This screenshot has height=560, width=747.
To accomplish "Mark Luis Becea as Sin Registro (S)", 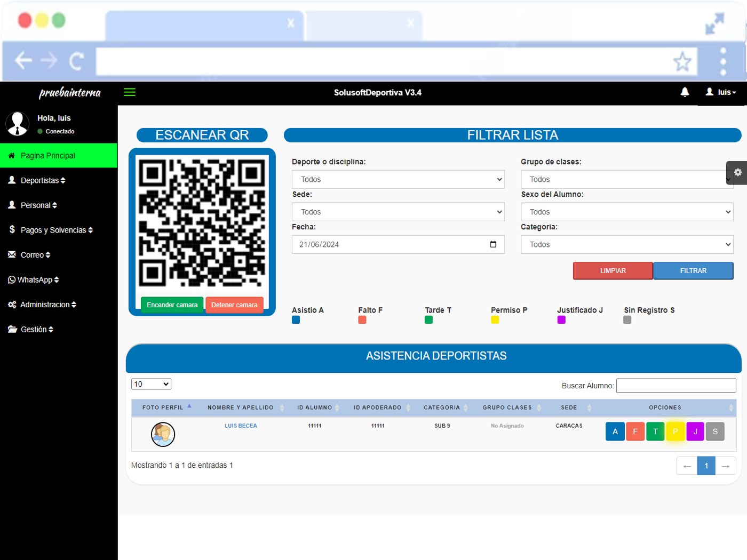I will 715,431.
